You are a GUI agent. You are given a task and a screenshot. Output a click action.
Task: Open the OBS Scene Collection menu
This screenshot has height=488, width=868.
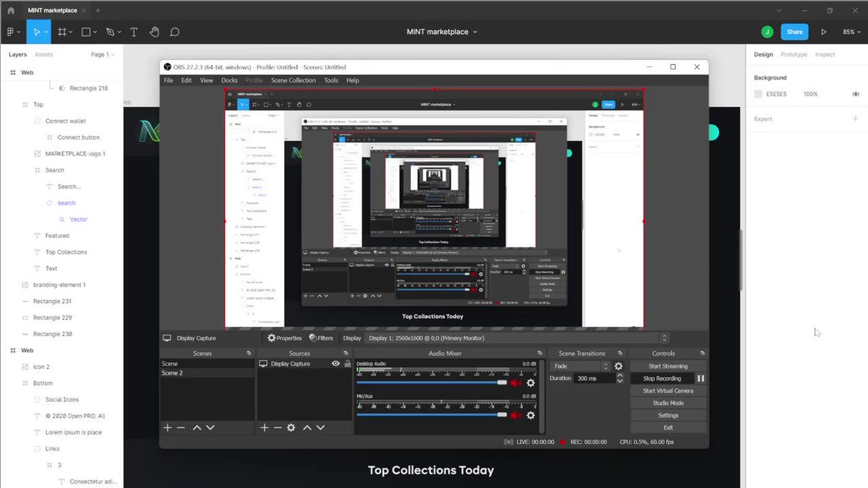293,80
